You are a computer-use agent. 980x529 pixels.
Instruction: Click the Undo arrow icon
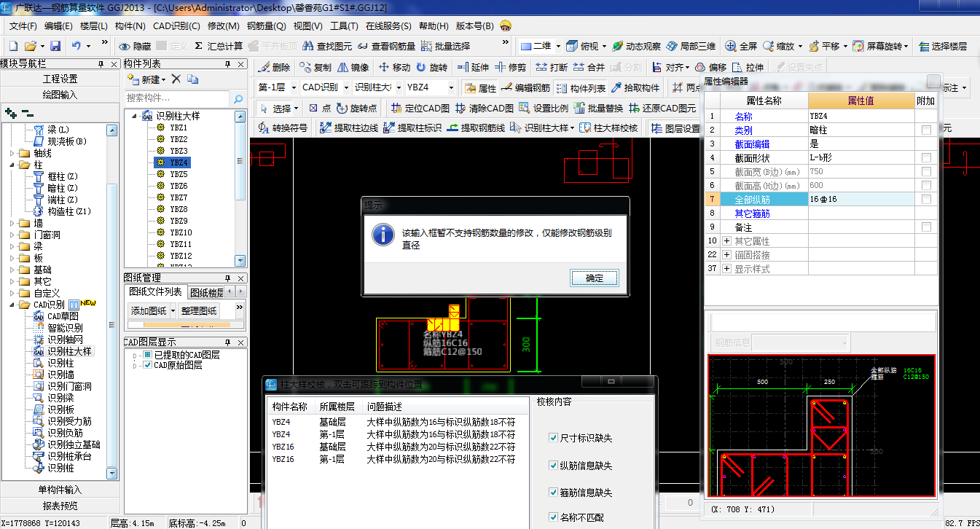77,45
